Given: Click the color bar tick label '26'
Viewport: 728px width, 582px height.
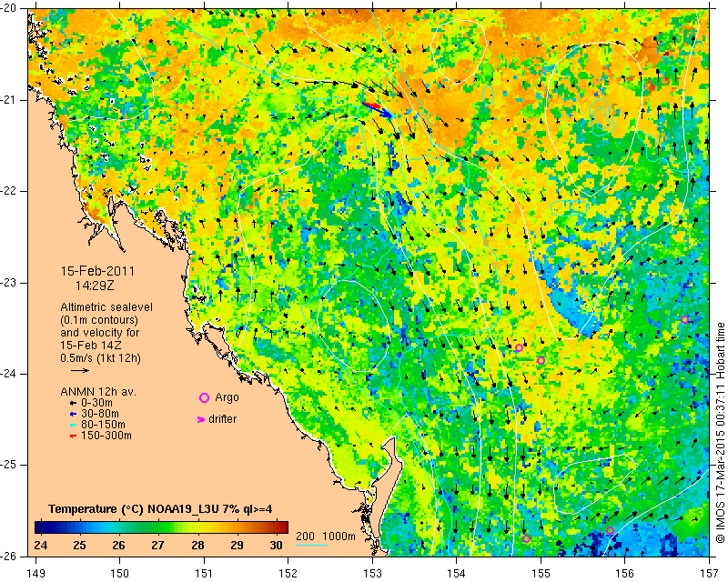Looking at the screenshot, I should point(118,545).
